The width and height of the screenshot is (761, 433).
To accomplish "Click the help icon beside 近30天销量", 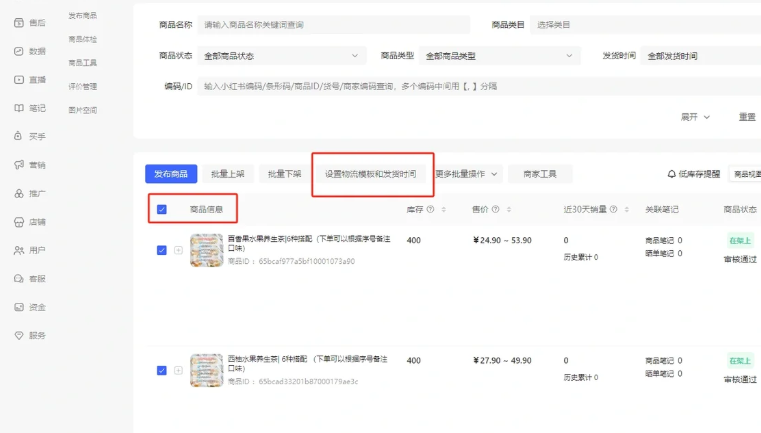I will [x=613, y=209].
